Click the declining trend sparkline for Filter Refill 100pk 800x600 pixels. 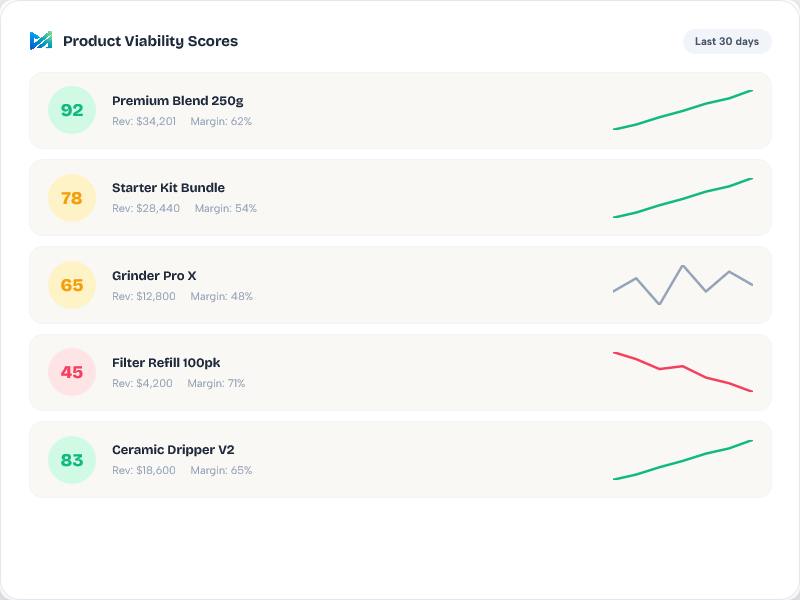(683, 372)
